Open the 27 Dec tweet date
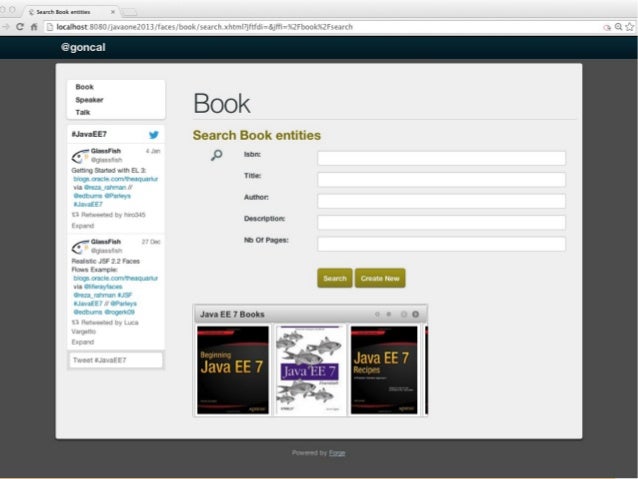Viewport: 638px width, 479px height. (x=151, y=242)
